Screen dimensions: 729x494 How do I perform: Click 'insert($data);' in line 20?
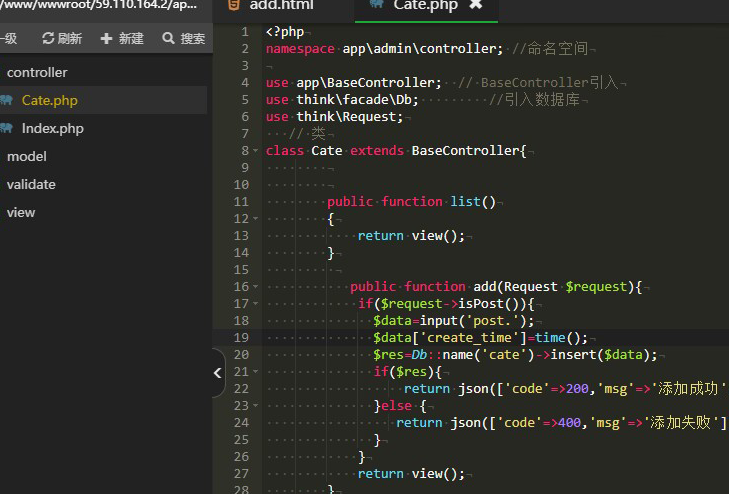point(604,355)
